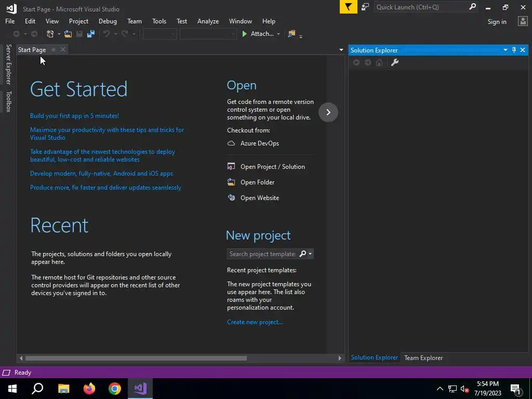Click the Solution Explorer Back icon
532x399 pixels.
356,62
